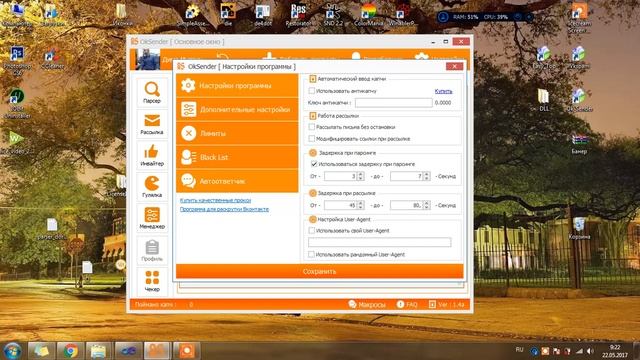Enable the Использовать антикапчу checkbox

311,91
